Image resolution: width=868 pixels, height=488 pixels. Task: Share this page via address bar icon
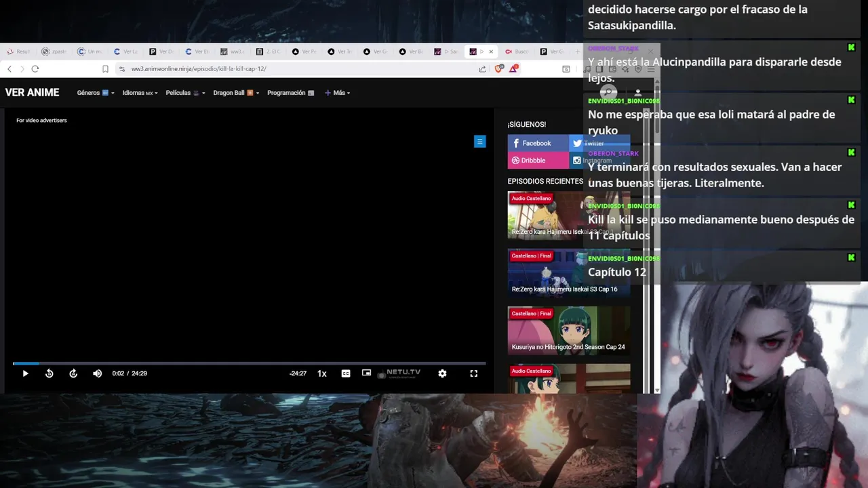click(482, 68)
